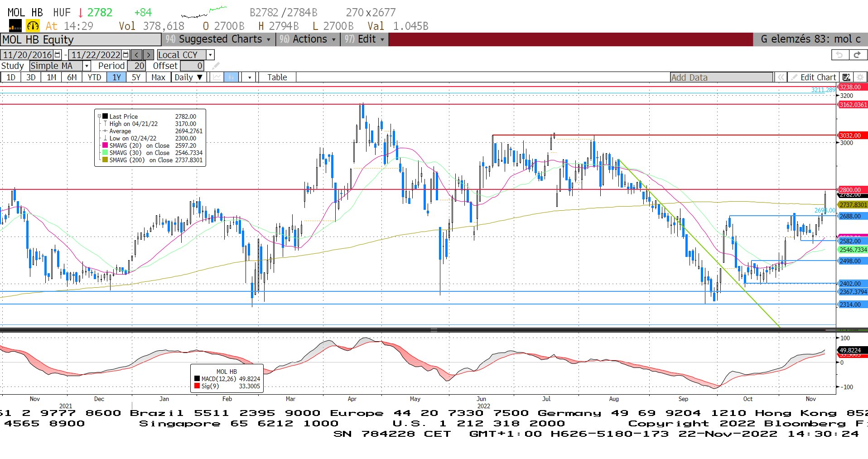Click SMAVG (30) green legend swatch
The image size is (868, 459).
tap(105, 153)
